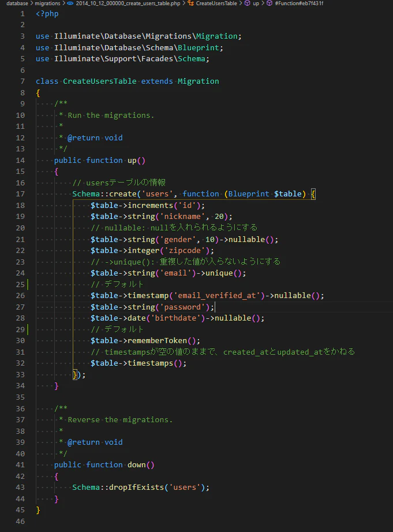Click the 'Run the migrations.' comment
393x532 pixels.
click(x=111, y=115)
